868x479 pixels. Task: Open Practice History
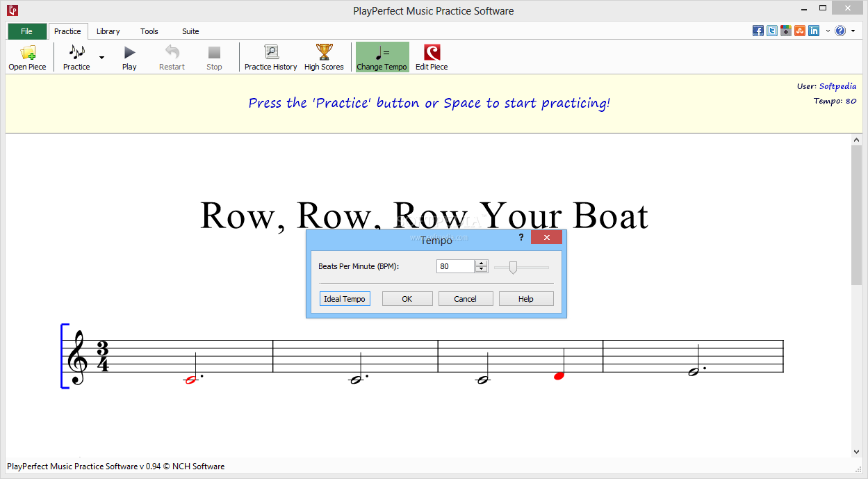coord(270,57)
